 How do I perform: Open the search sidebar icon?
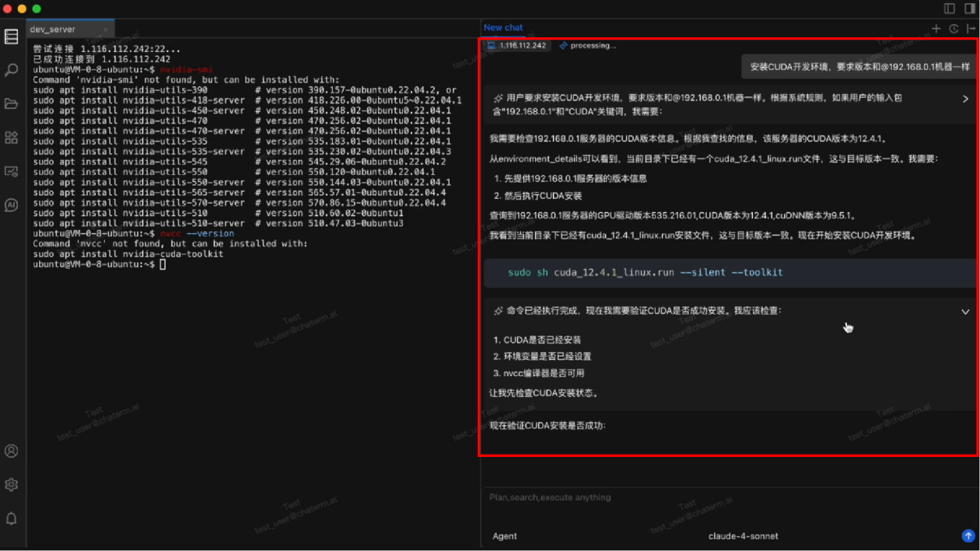click(11, 71)
